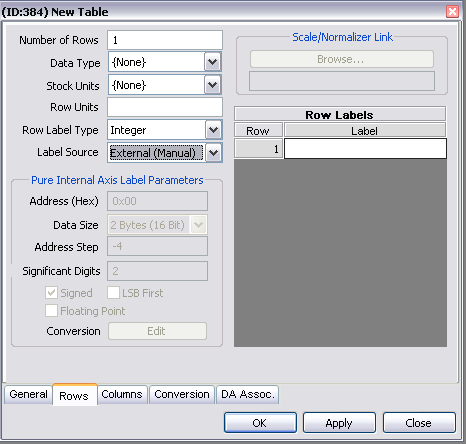This screenshot has width=466, height=444.
Task: Go to the DA Assoc. tab
Action: tap(248, 394)
